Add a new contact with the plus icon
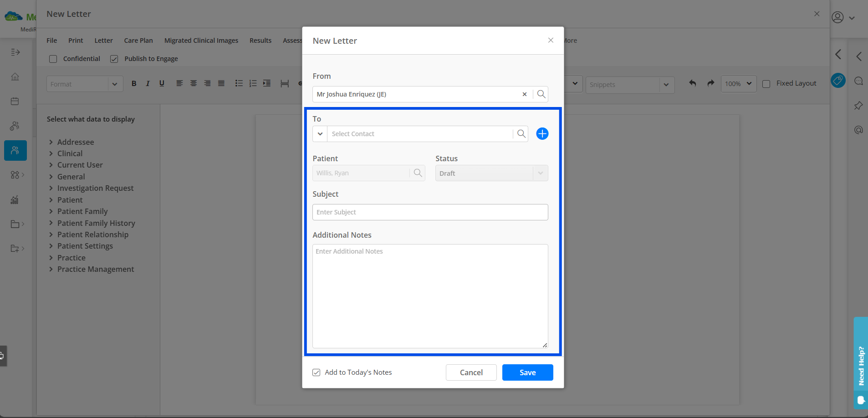Image resolution: width=868 pixels, height=418 pixels. point(542,133)
